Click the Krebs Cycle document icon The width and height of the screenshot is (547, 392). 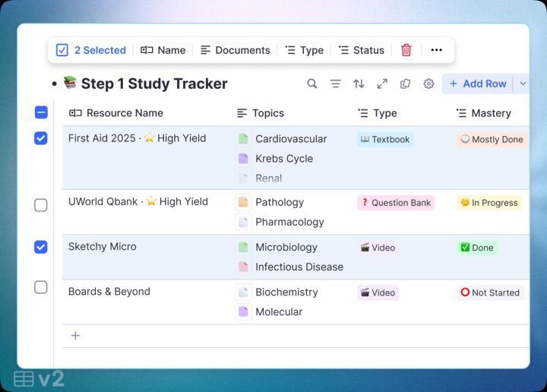243,159
